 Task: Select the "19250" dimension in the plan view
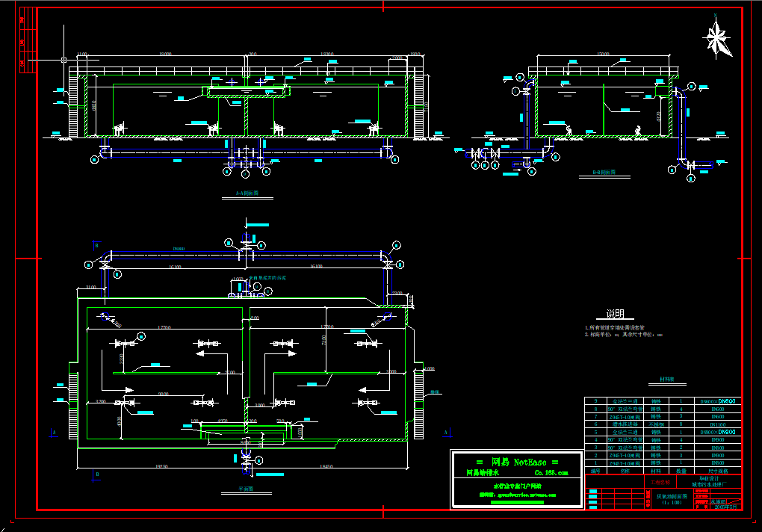click(161, 466)
